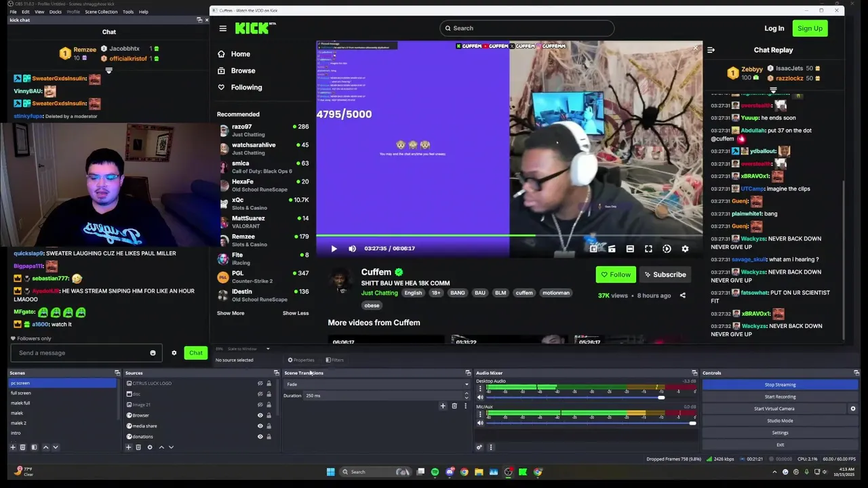
Task: Click Start Recording in Controls
Action: point(780,396)
